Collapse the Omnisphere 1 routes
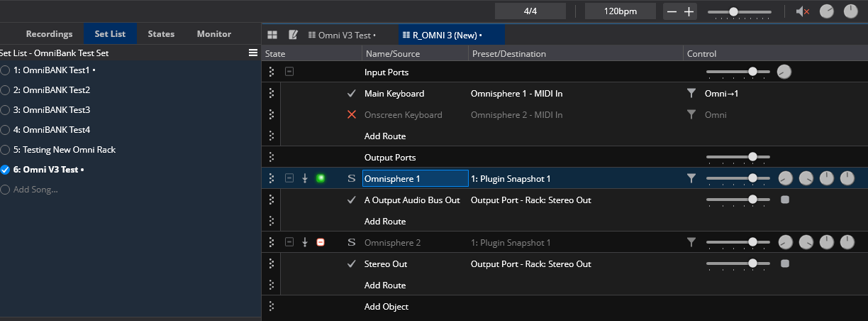The image size is (868, 321). [289, 178]
